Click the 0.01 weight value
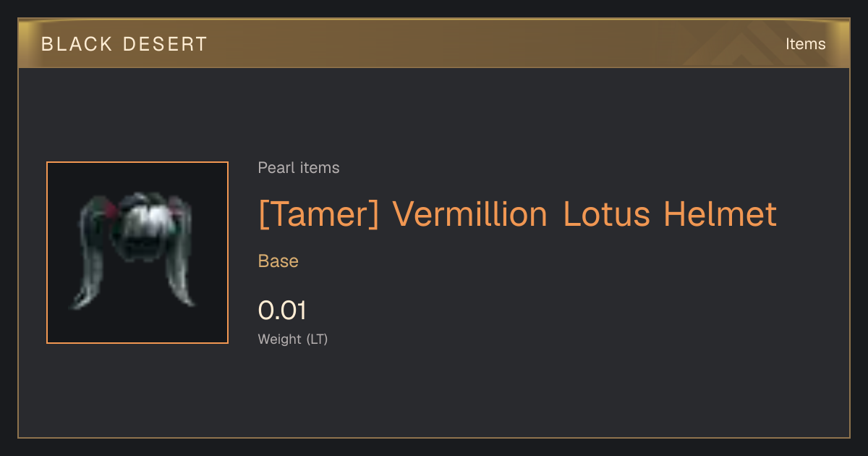The height and width of the screenshot is (456, 868). 282,311
